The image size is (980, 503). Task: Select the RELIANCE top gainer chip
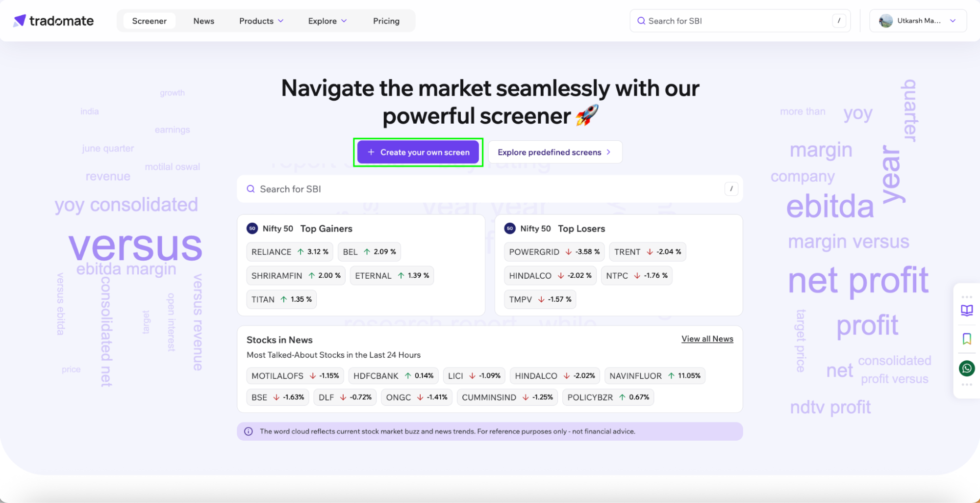click(290, 252)
